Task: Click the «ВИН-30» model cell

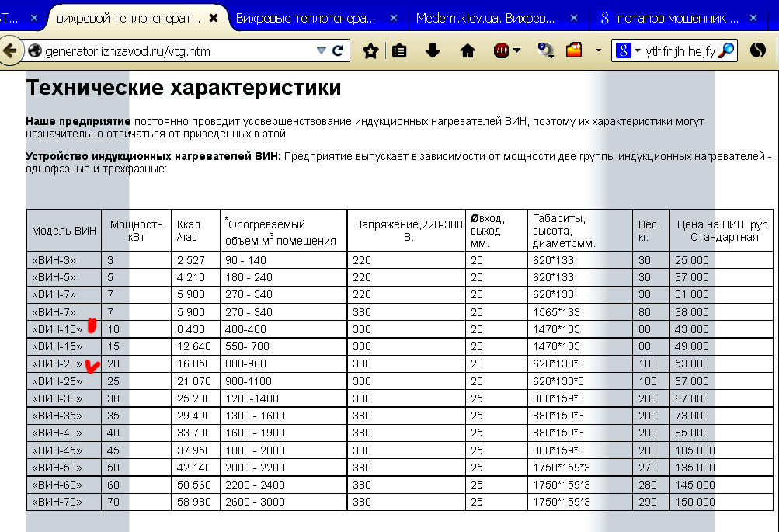Action: pyautogui.click(x=64, y=398)
